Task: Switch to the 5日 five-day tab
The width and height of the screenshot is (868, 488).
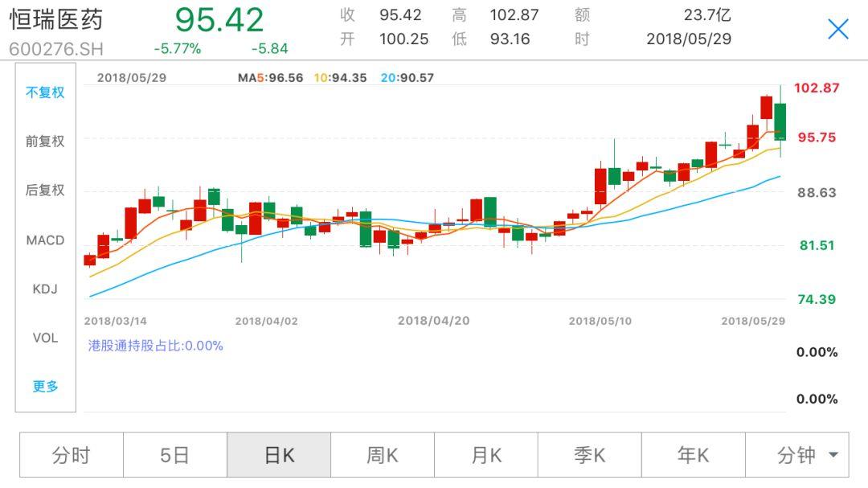Action: 175,455
